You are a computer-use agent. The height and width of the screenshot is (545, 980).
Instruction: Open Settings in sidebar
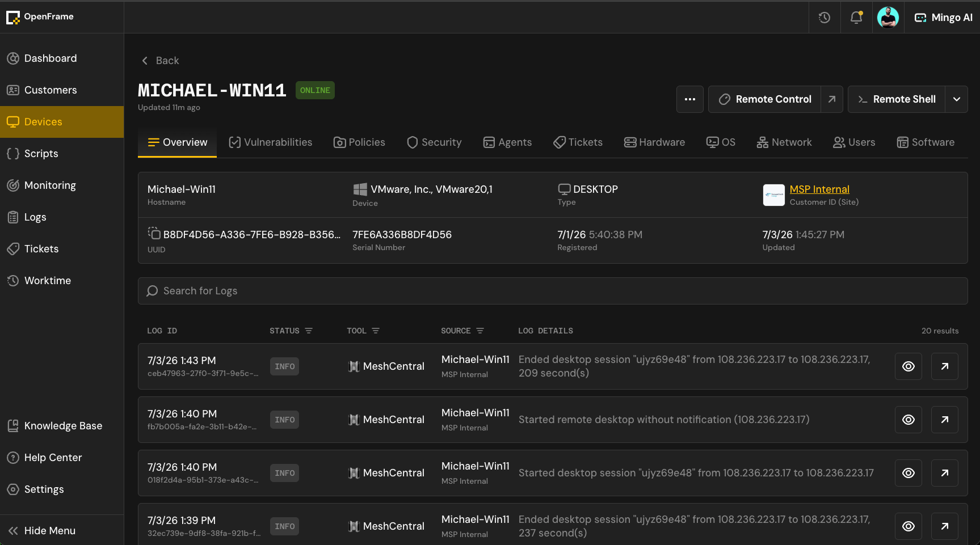62,489
